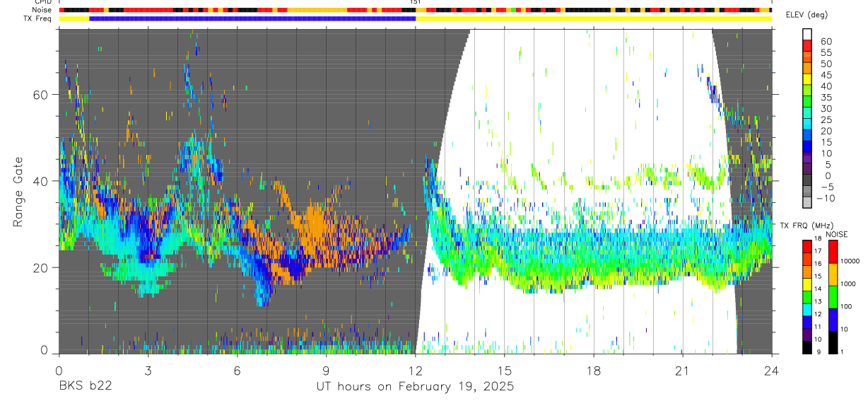Click the '25' label on ELEV legend
Screen dimensions: 868x401
tap(826, 120)
